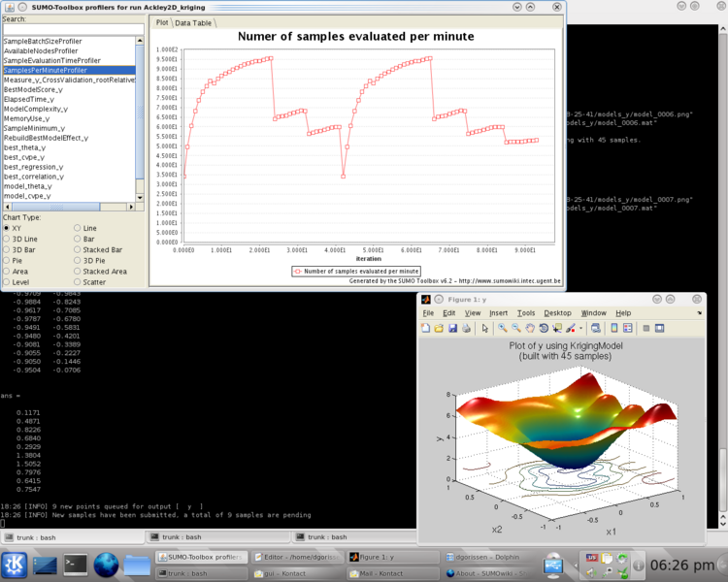The image size is (728, 582).
Task: Open the brush color dropdown arrow
Action: pos(580,328)
